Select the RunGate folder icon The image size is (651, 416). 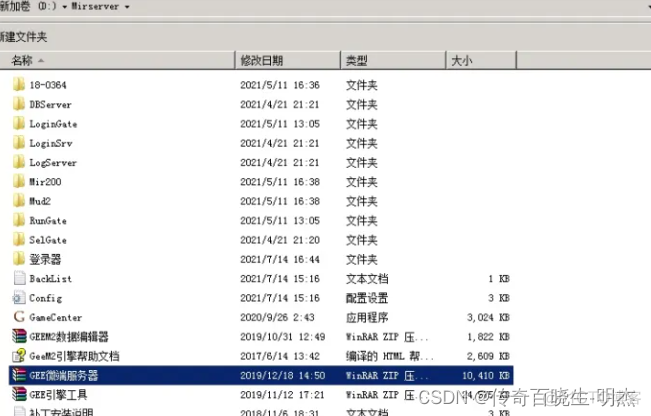tap(19, 220)
